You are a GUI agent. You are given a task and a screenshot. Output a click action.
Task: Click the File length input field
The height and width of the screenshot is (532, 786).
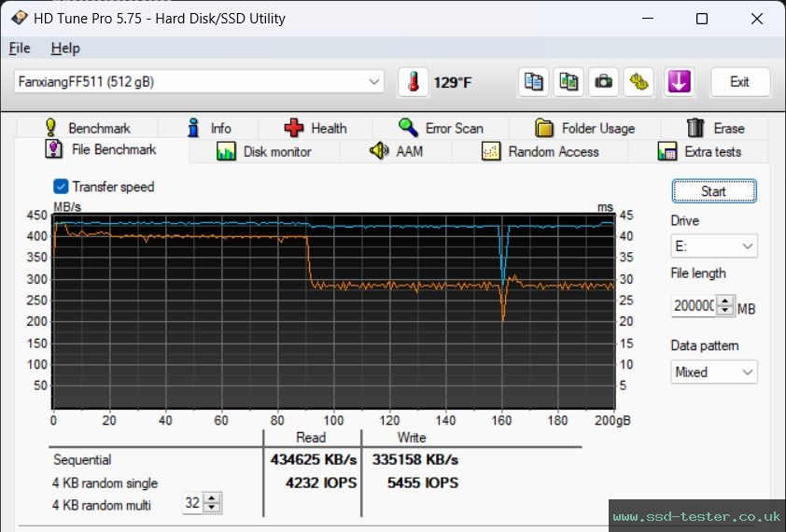(694, 305)
